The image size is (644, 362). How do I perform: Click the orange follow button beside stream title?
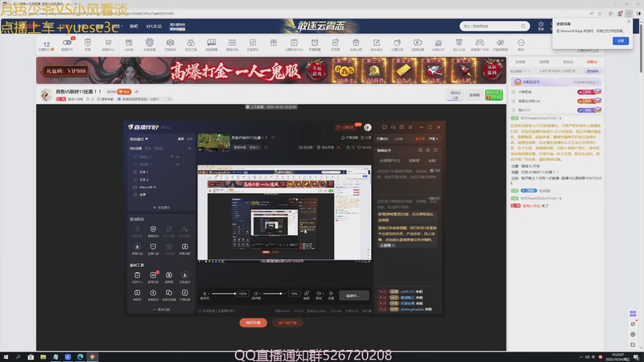(124, 92)
